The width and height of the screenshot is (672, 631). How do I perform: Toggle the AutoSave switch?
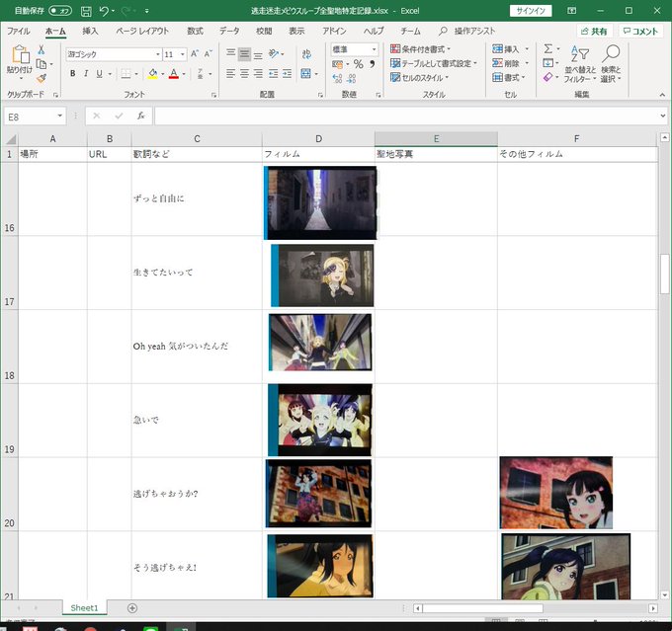click(60, 11)
